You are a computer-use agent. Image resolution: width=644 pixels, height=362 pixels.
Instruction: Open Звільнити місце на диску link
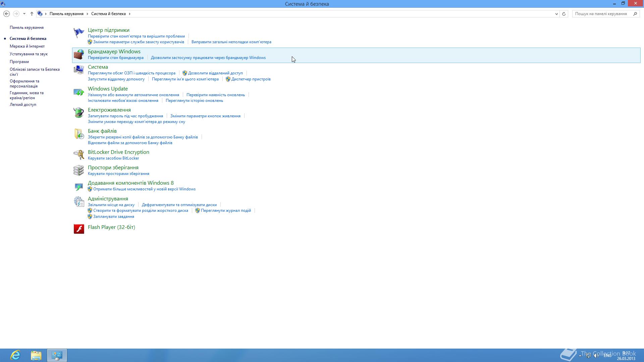coord(111,205)
